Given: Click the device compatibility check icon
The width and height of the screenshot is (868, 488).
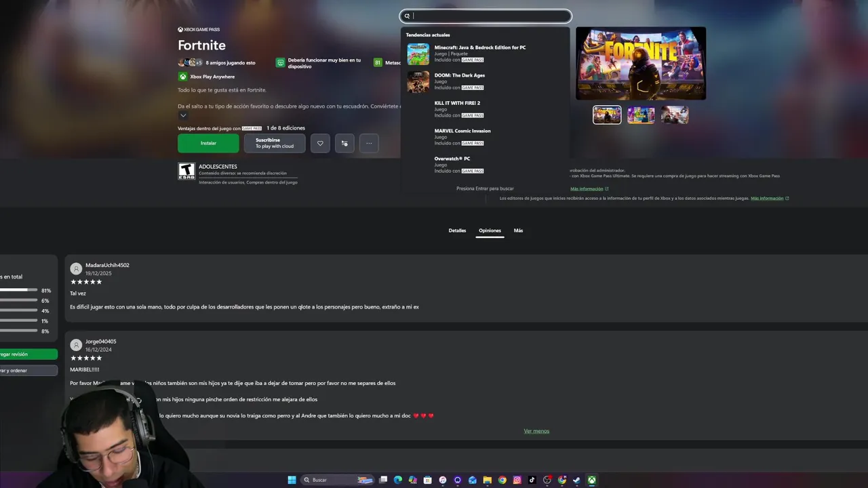Looking at the screenshot, I should pos(280,62).
